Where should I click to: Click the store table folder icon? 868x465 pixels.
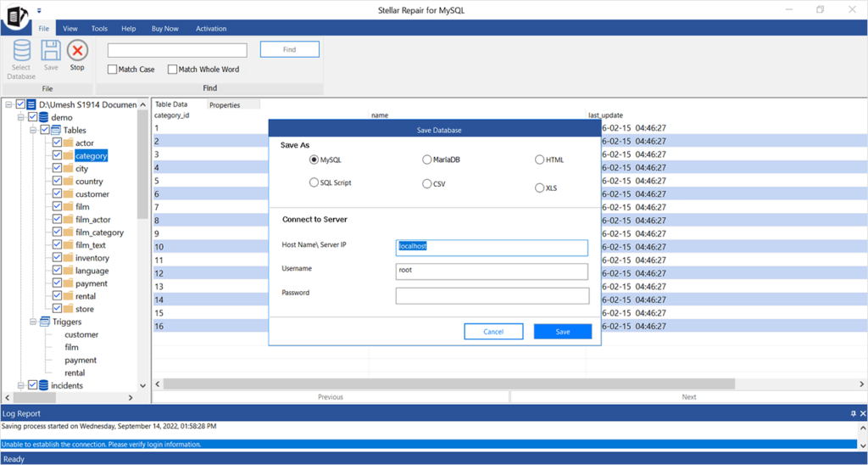coord(68,309)
